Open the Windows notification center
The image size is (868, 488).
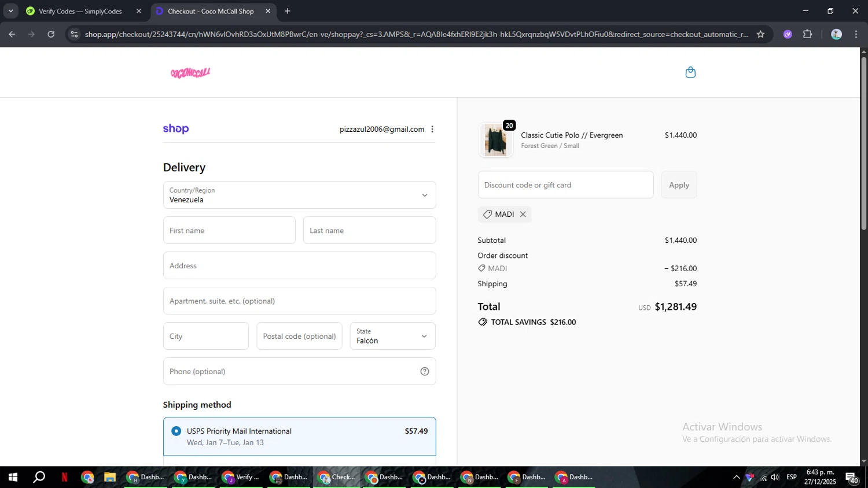click(852, 478)
